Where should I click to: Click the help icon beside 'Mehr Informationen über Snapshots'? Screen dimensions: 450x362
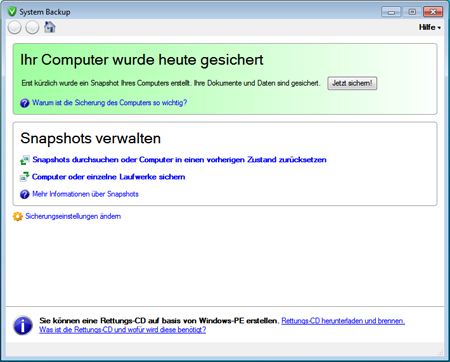[25, 194]
